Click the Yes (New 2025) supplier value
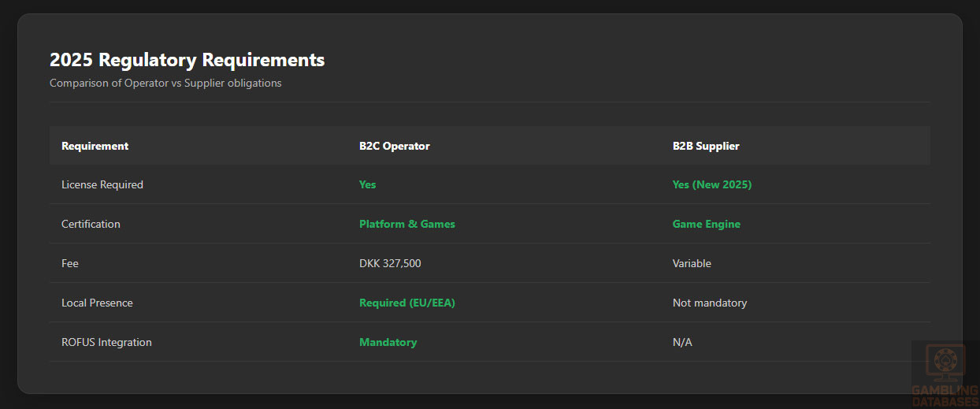 [711, 184]
